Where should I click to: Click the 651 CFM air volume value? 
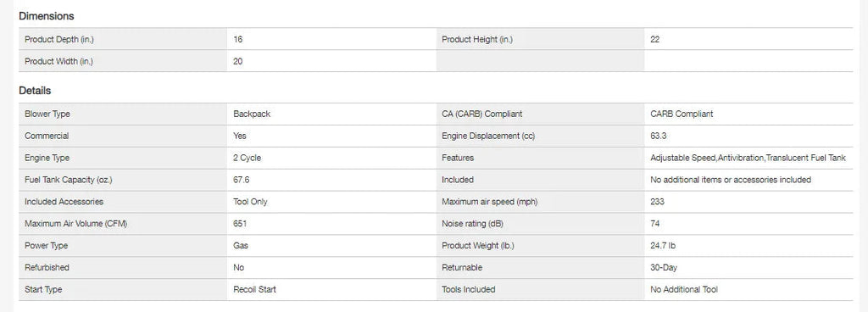(x=240, y=224)
